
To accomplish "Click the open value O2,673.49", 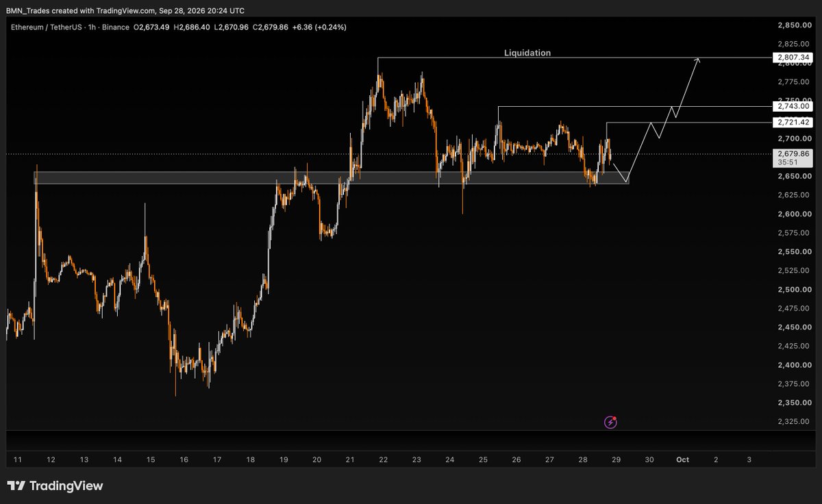I will (152, 27).
